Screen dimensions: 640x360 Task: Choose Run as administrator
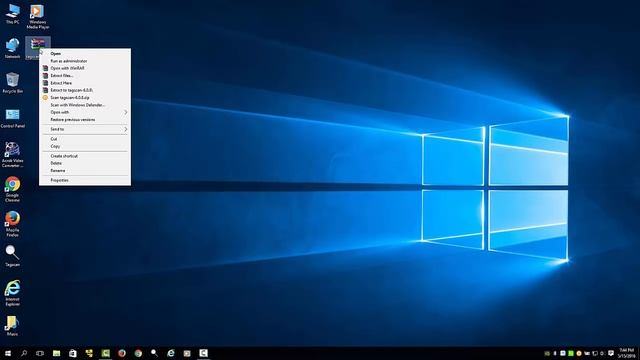(x=85, y=61)
